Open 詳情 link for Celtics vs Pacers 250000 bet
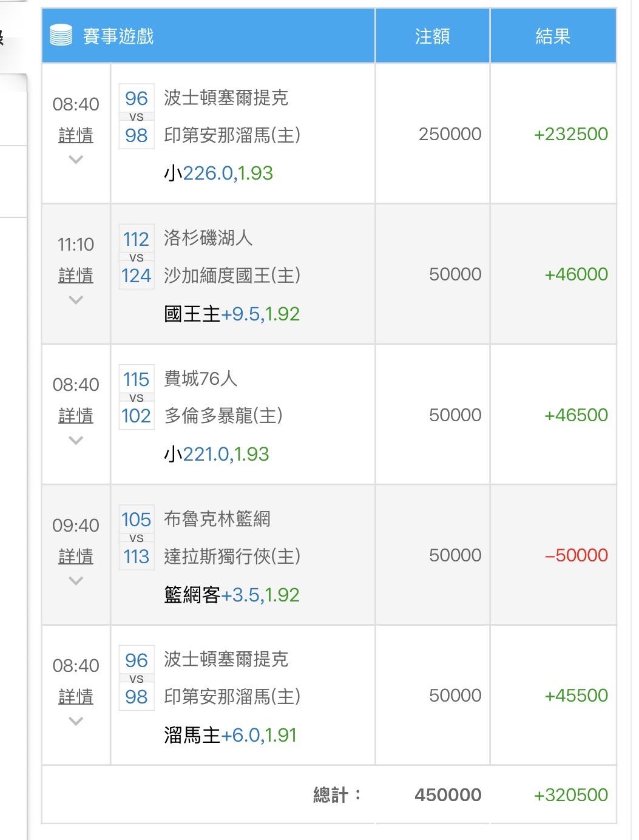Image resolution: width=639 pixels, height=840 pixels. 76,135
